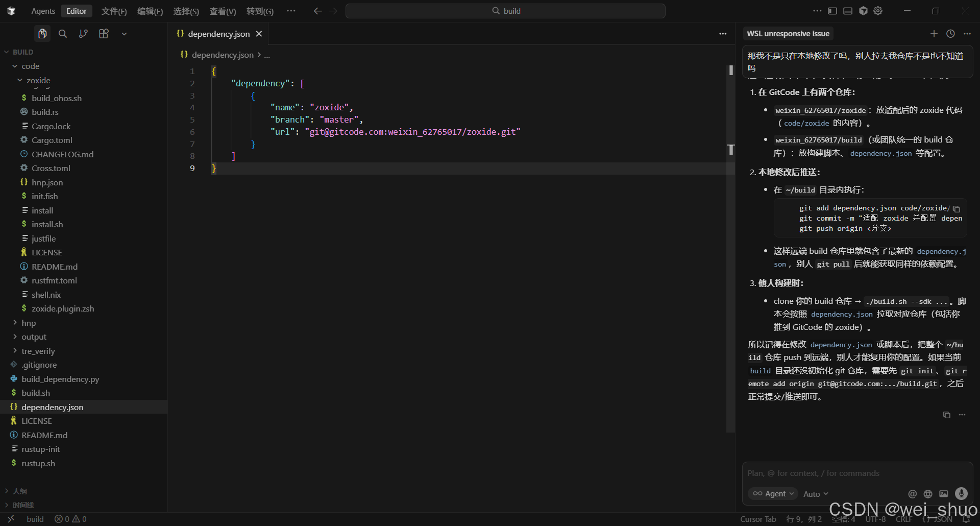Focus the chat prompt input field
Image resolution: width=980 pixels, height=526 pixels.
click(x=857, y=473)
